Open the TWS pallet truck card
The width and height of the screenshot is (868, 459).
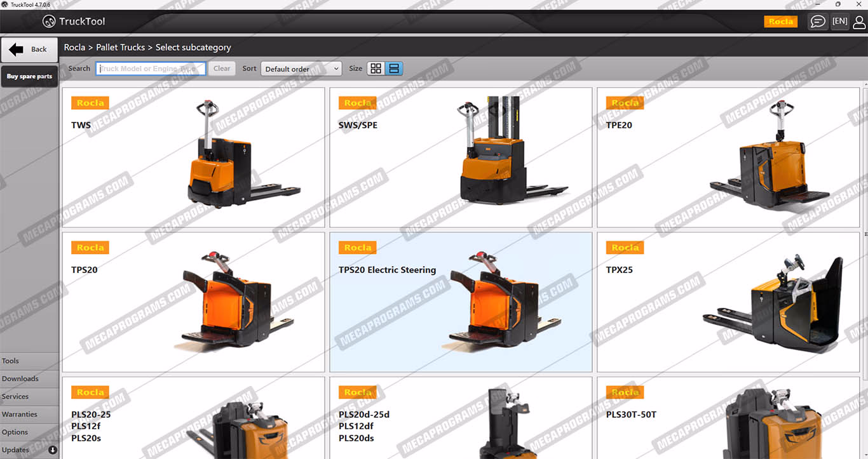(x=193, y=157)
